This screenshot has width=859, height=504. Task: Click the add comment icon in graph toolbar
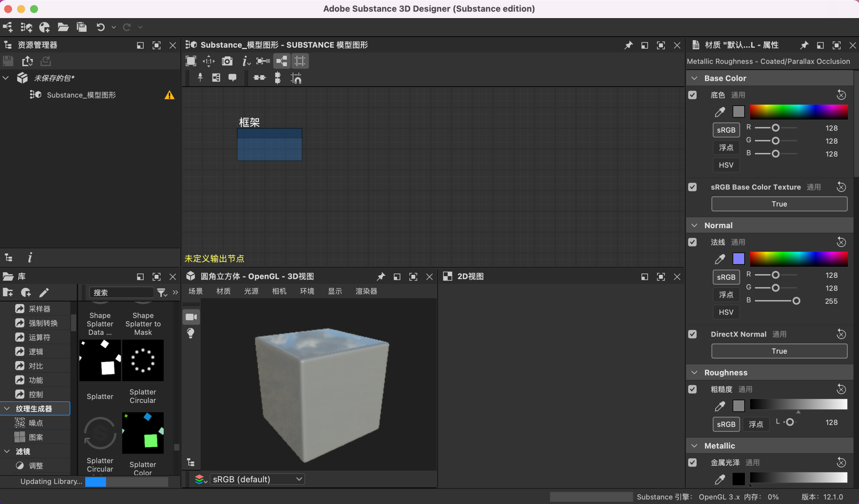233,78
